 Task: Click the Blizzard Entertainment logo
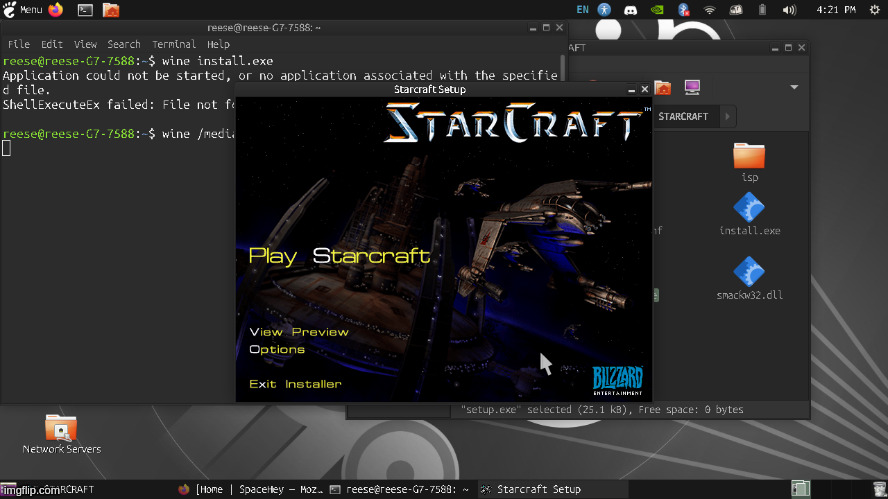click(x=617, y=381)
